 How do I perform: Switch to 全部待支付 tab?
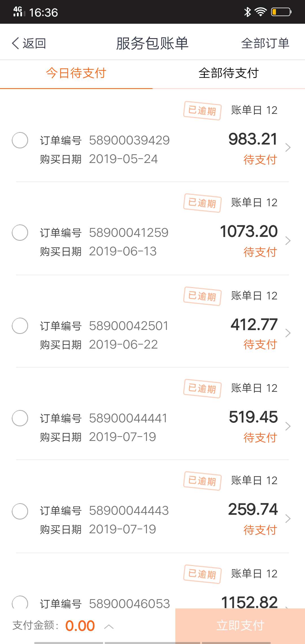click(x=229, y=73)
